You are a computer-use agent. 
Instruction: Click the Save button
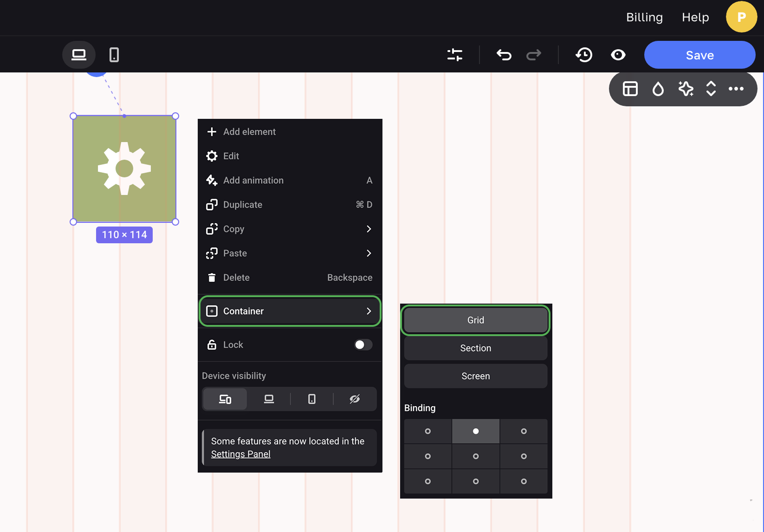699,55
